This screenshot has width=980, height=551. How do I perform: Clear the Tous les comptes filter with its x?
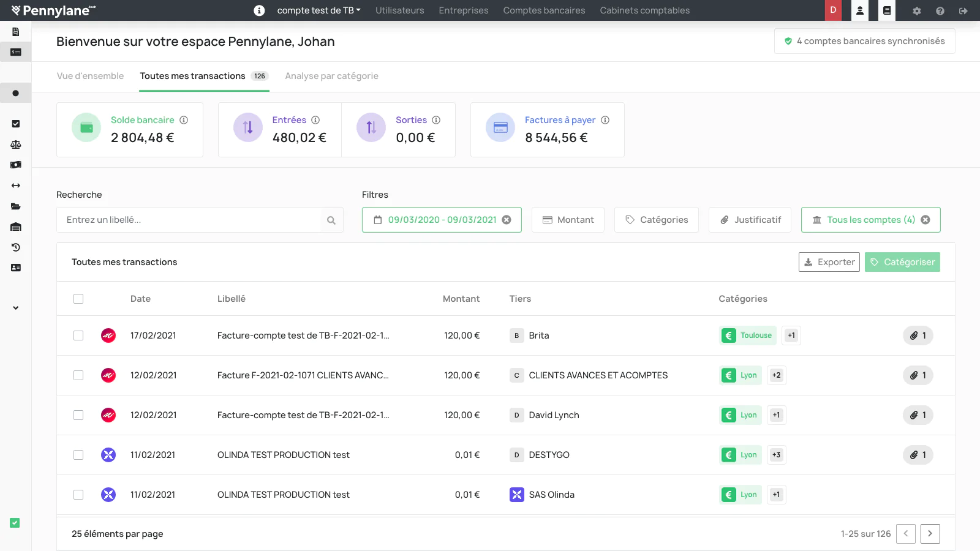[x=925, y=220]
